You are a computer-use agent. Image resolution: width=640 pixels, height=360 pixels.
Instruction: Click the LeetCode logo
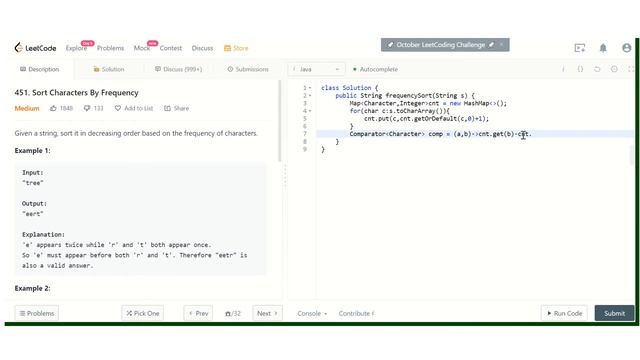[35, 48]
